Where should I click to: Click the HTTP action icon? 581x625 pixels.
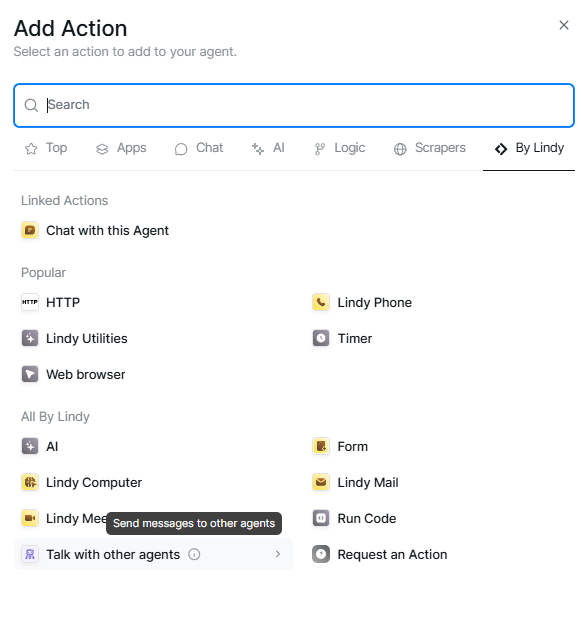point(30,302)
